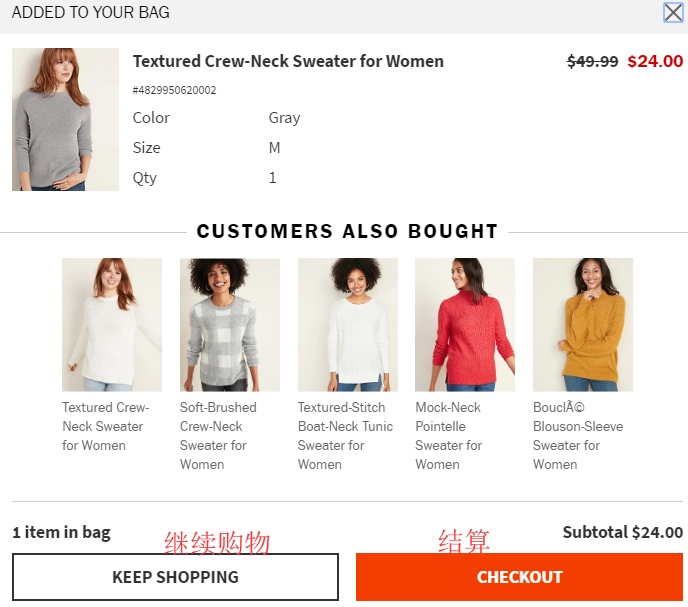This screenshot has width=688, height=607.
Task: Close the Added to Your Bag dialog
Action: [673, 13]
